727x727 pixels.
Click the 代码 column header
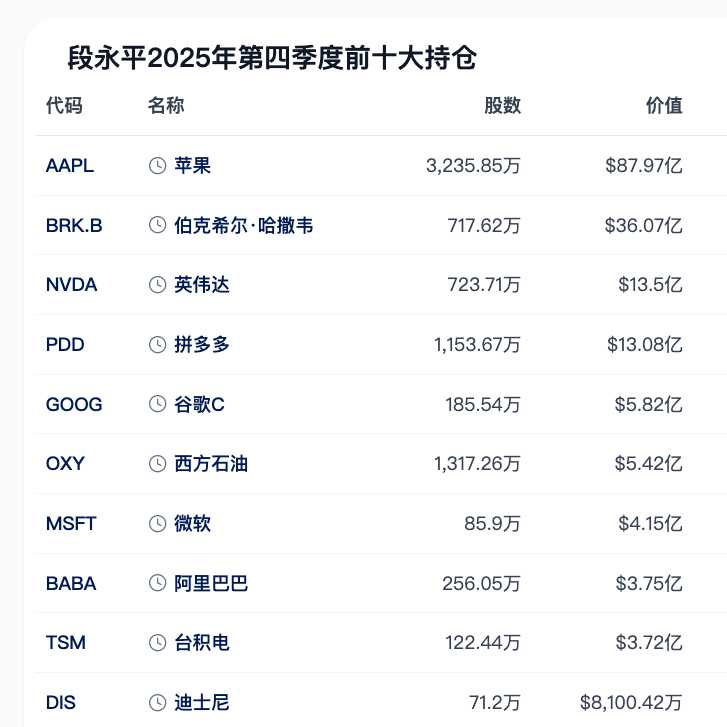(64, 106)
